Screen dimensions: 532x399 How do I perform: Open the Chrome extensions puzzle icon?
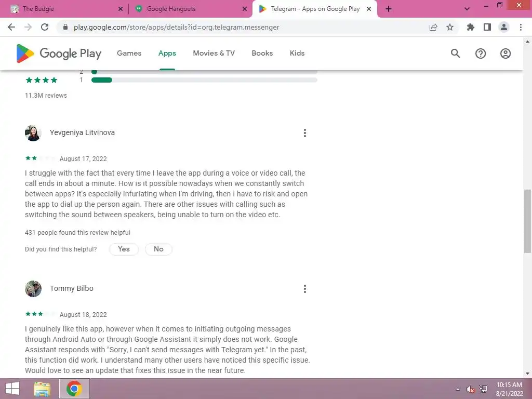pyautogui.click(x=471, y=27)
